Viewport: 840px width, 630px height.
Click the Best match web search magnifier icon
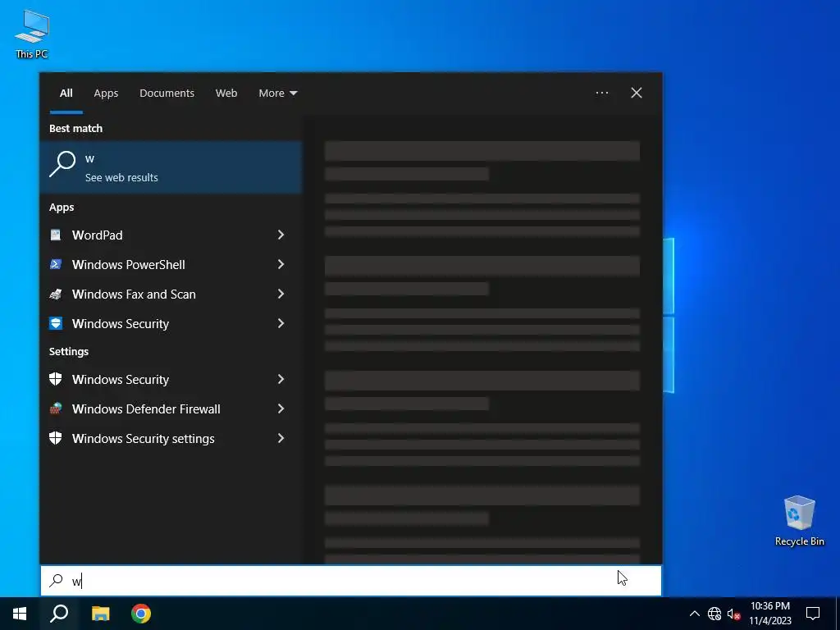(62, 164)
